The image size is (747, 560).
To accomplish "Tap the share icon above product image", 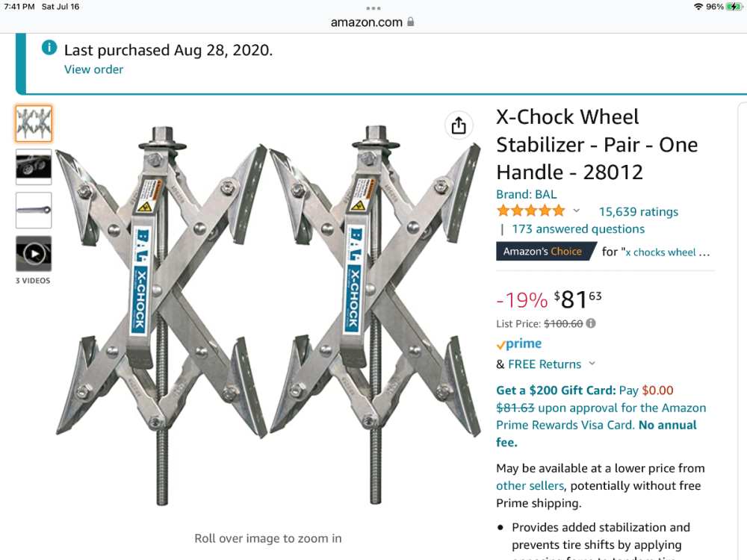I will (459, 125).
